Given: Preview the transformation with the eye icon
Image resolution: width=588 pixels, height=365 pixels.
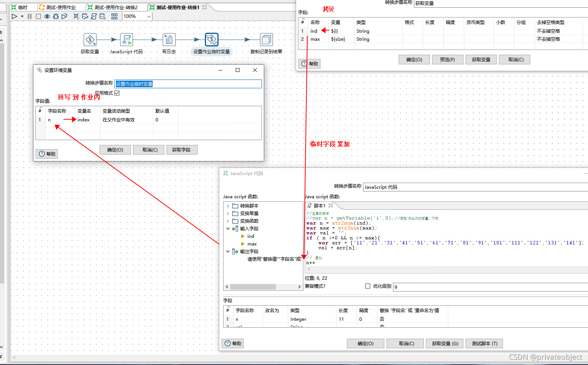Looking at the screenshot, I should click(47, 16).
